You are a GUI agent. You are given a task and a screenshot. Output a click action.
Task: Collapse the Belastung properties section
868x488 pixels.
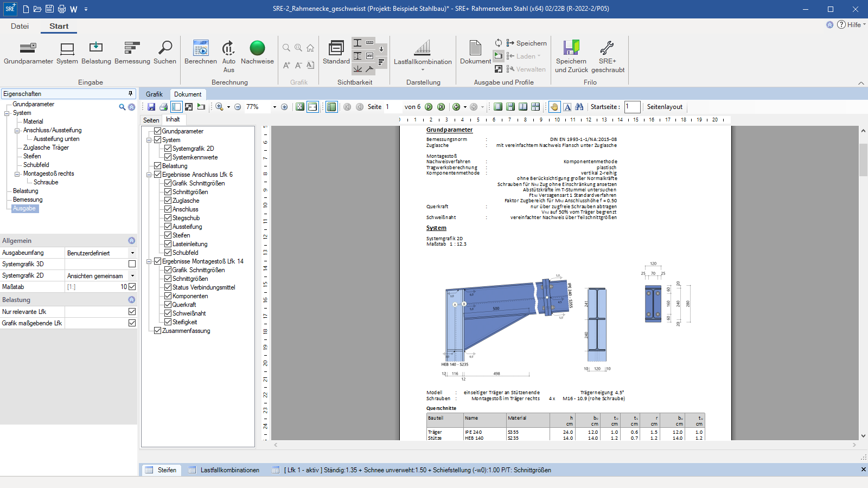(131, 299)
